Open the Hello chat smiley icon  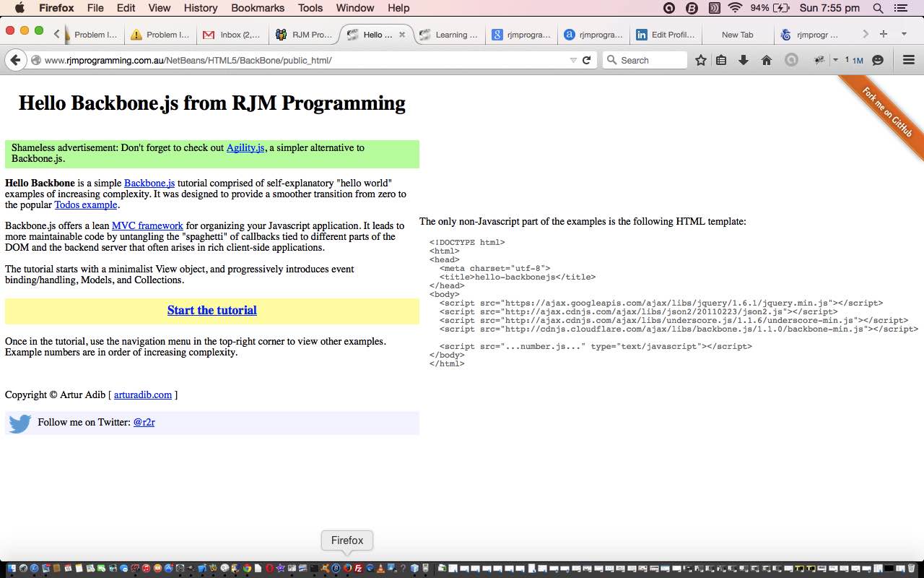(878, 60)
